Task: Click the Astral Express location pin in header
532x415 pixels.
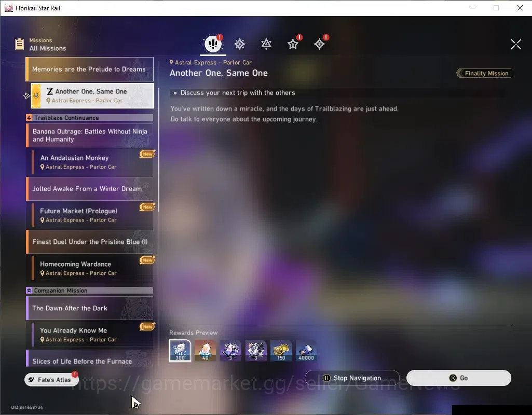Action: coord(171,62)
